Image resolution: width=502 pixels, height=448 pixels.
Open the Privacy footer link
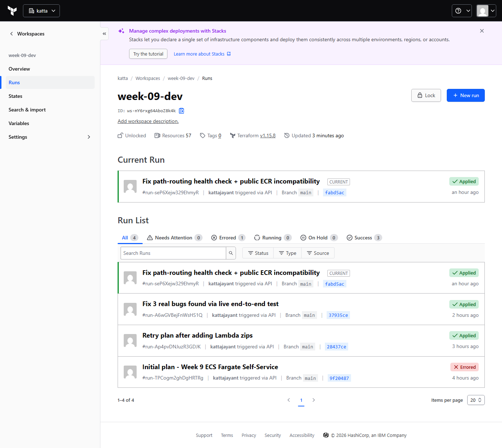tap(249, 435)
